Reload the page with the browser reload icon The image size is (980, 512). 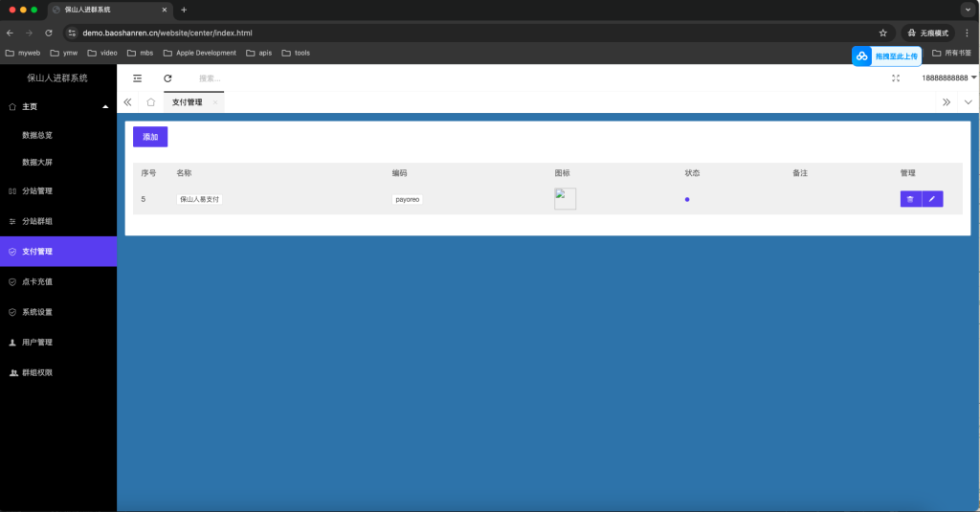49,33
